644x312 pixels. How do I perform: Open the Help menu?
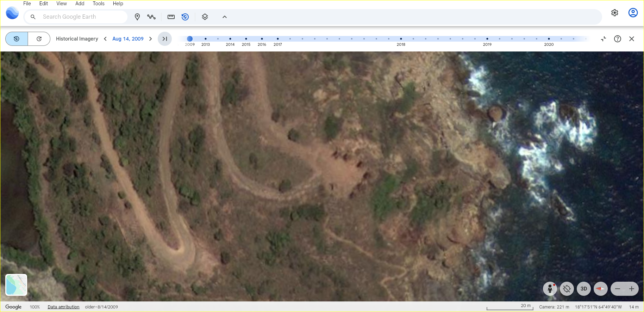click(118, 4)
